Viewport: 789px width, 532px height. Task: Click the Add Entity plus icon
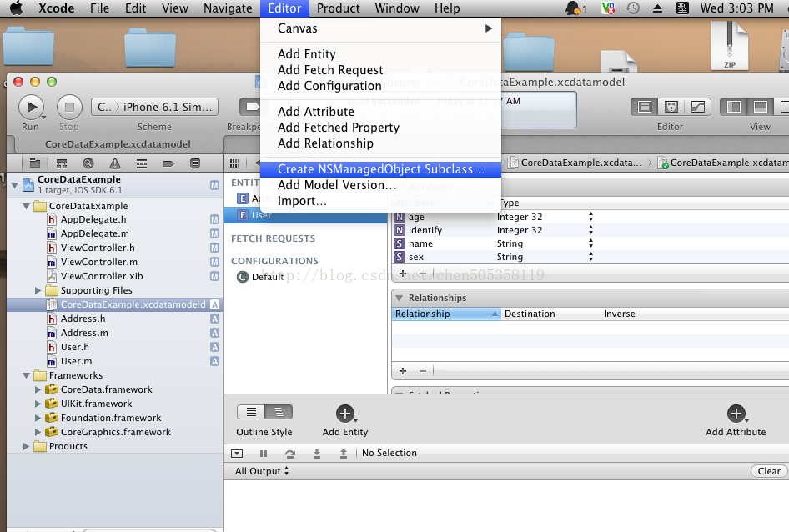pos(345,414)
